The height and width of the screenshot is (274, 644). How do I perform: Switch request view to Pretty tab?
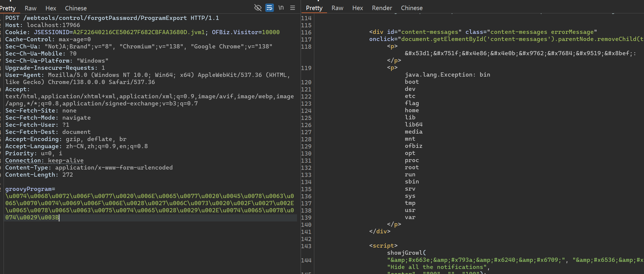(8, 8)
